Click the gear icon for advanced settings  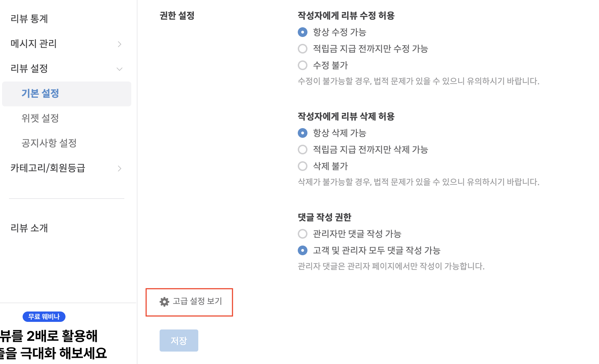pos(164,302)
